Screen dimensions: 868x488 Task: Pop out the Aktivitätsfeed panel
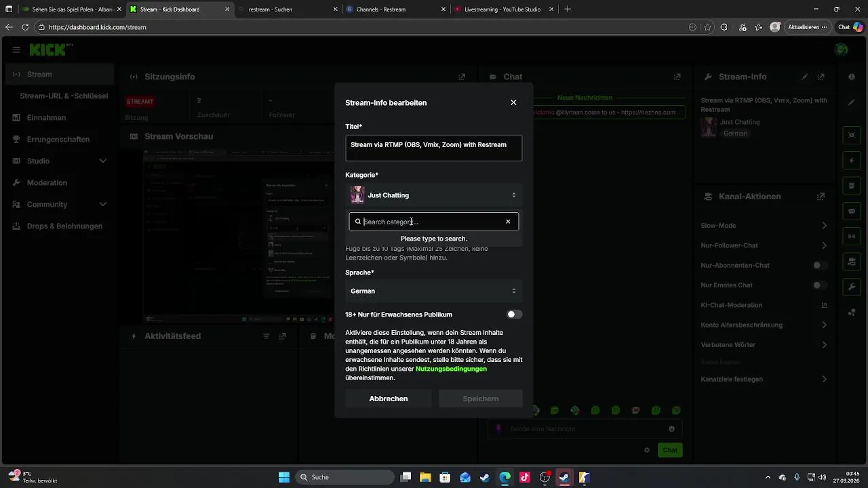283,336
